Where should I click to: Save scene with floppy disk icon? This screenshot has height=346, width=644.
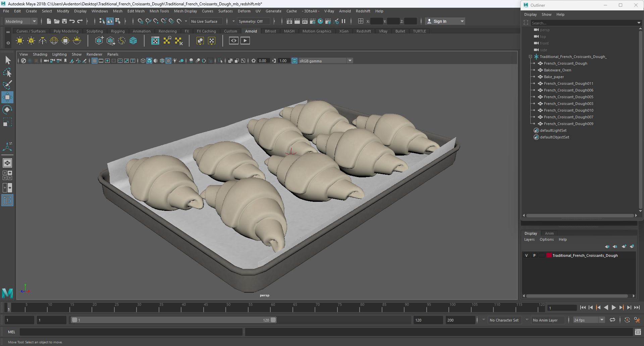[x=64, y=21]
